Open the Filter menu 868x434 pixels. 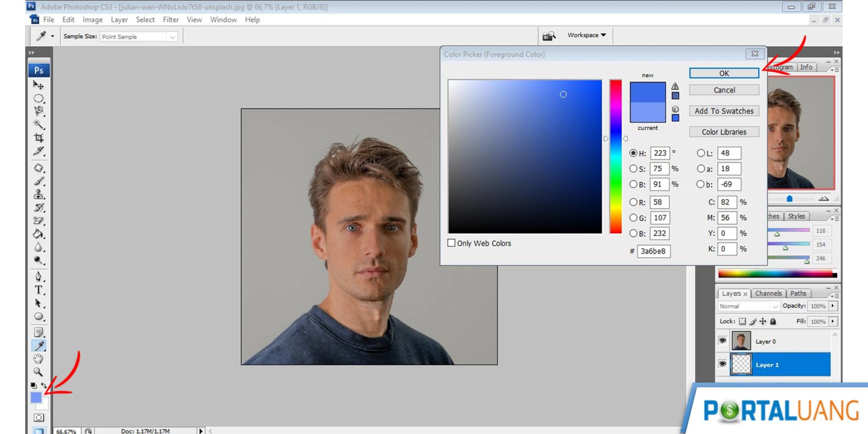pos(170,19)
